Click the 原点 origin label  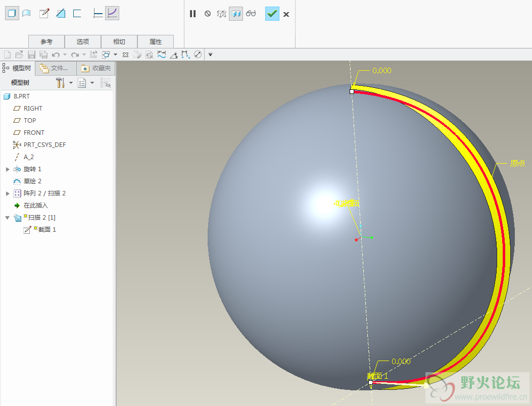517,164
